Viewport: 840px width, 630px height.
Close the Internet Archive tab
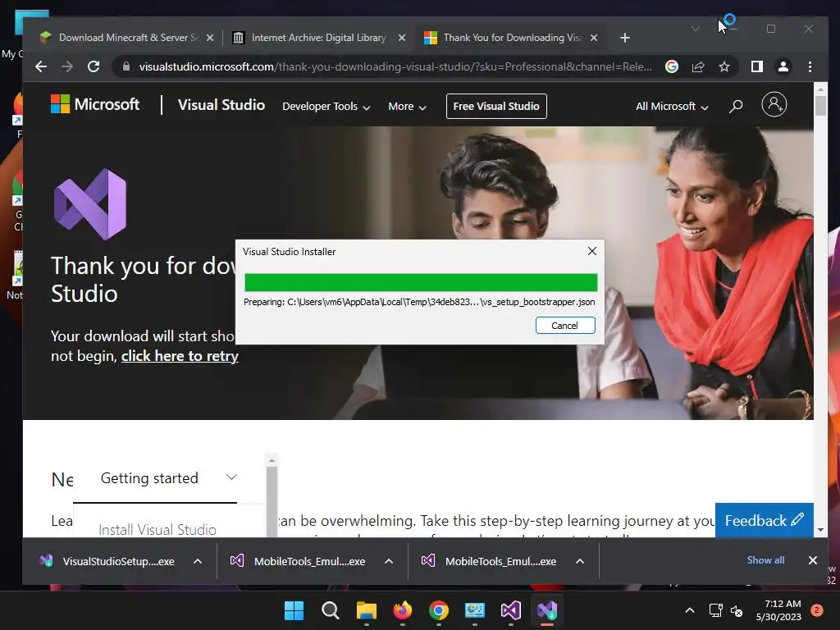402,38
